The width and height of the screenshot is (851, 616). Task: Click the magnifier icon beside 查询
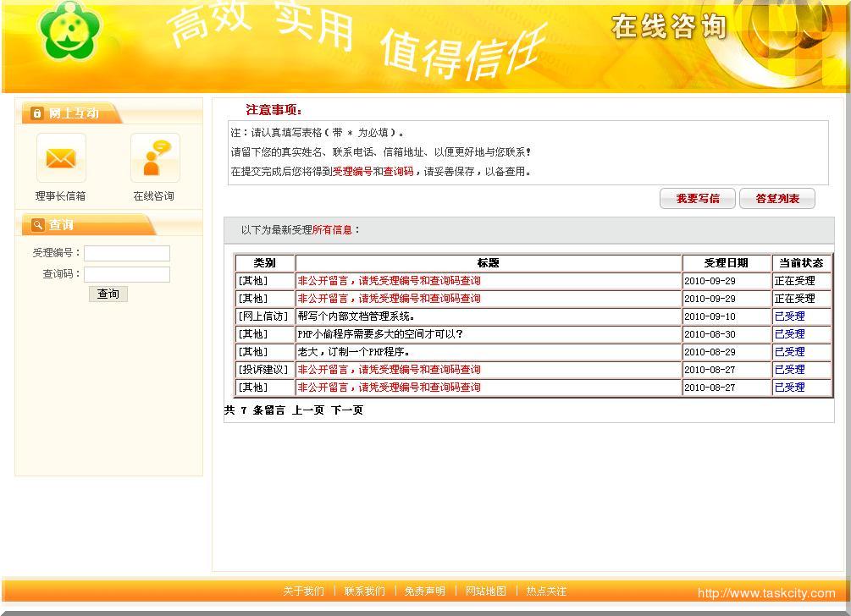[37, 225]
